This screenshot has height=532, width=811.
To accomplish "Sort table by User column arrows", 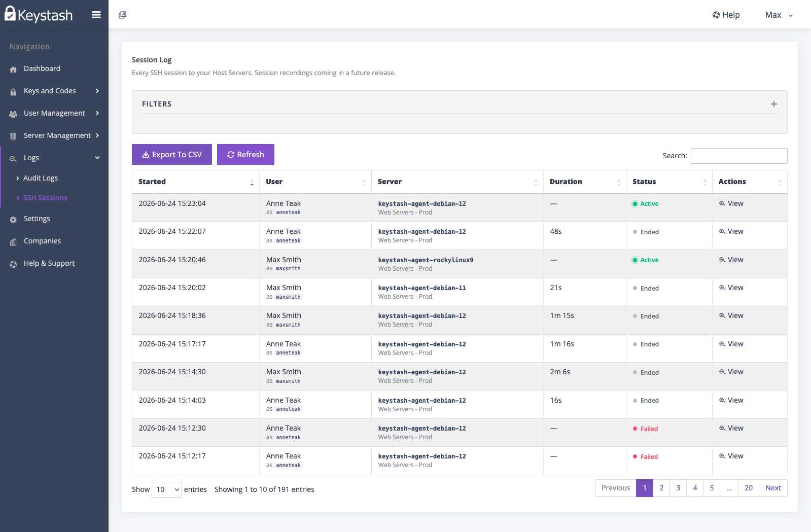I will (364, 182).
